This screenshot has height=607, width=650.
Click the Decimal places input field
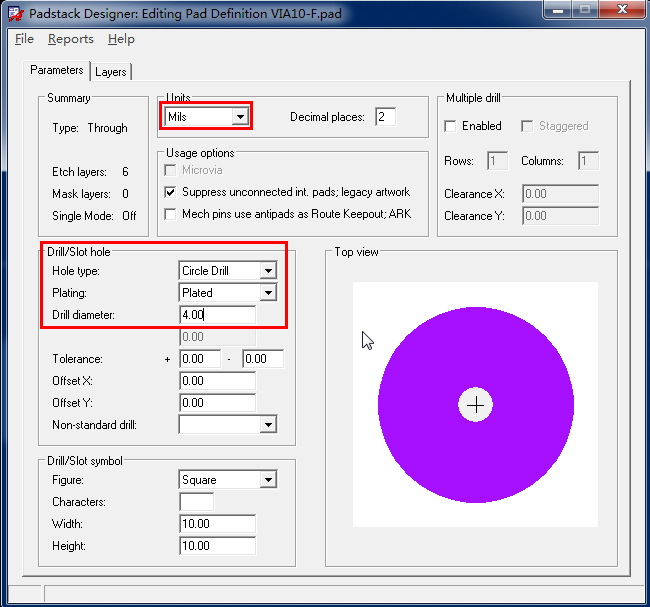(x=386, y=117)
